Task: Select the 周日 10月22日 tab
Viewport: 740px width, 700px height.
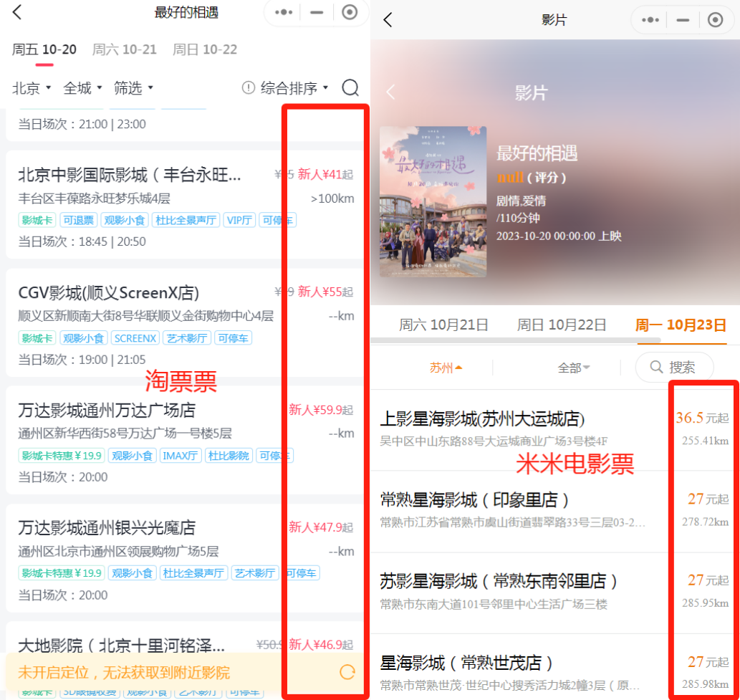Action: coord(562,325)
